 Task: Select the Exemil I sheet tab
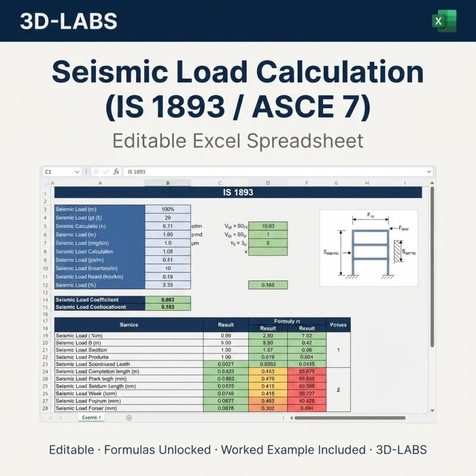[91, 418]
